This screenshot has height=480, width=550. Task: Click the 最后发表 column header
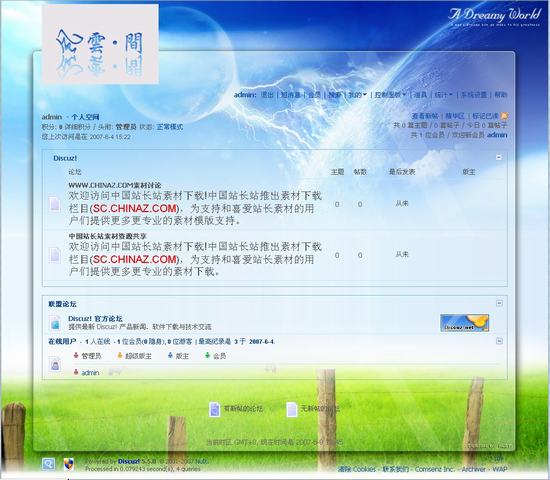[x=402, y=172]
